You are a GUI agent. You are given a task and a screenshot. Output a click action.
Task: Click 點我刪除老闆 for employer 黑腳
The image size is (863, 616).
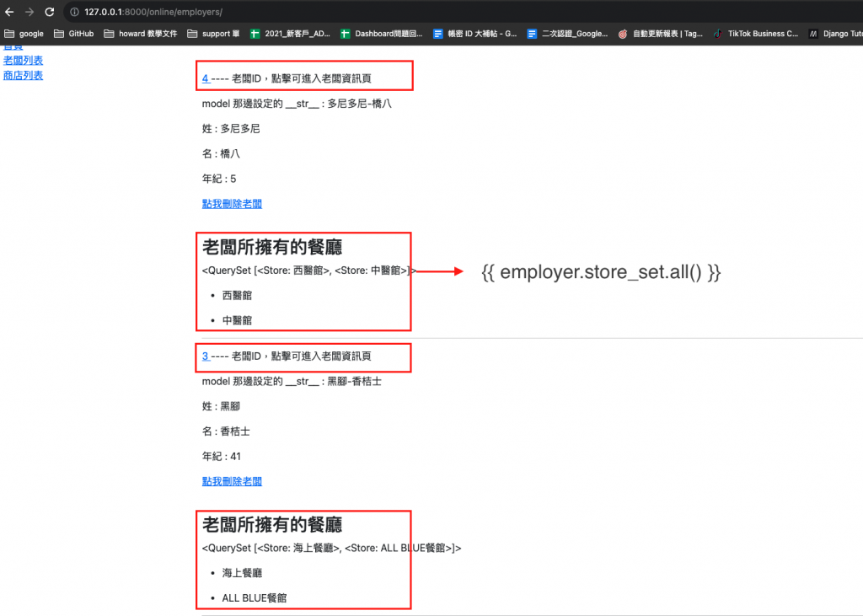point(232,481)
